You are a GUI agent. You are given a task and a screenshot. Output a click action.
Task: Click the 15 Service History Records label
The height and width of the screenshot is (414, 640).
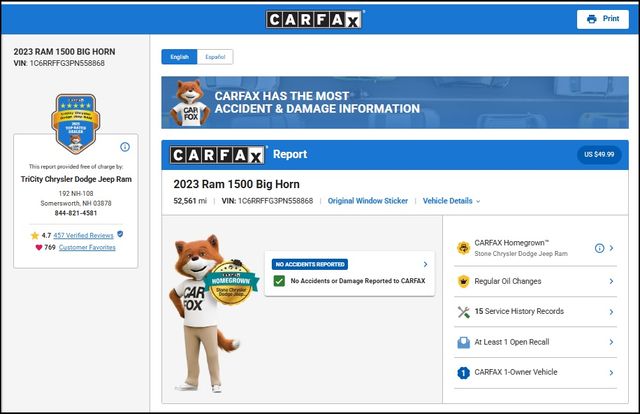point(519,311)
